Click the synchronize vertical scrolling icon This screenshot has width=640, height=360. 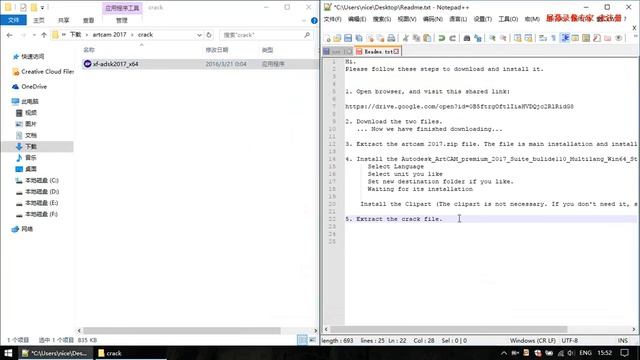coord(518,38)
